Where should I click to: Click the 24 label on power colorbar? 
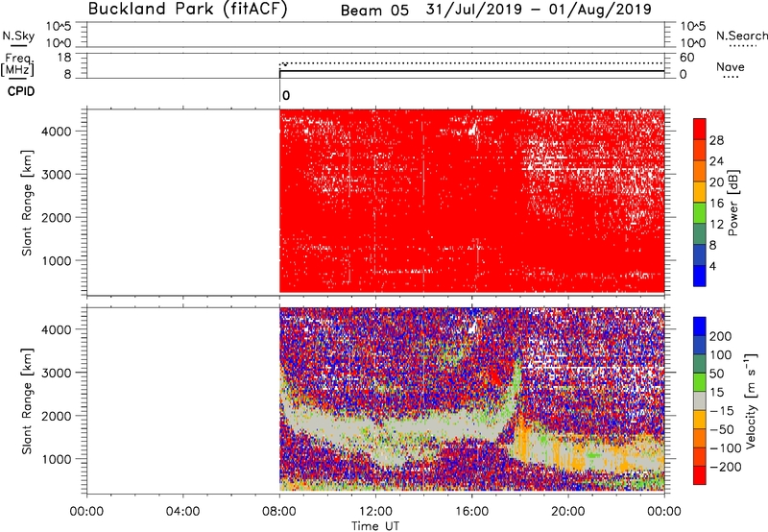pyautogui.click(x=716, y=161)
